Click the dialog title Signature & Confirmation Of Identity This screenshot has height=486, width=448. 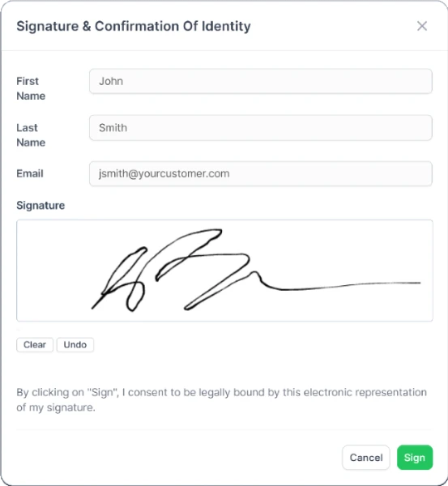click(134, 27)
